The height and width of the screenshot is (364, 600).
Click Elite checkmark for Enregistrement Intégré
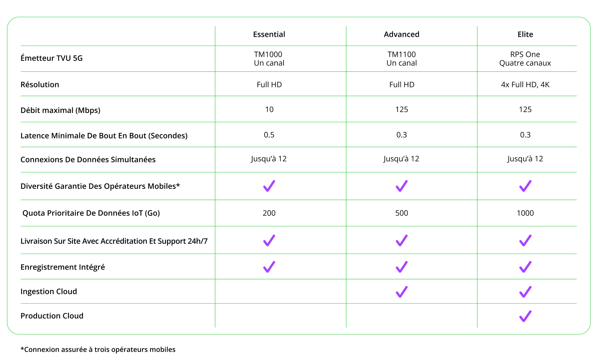point(525,267)
